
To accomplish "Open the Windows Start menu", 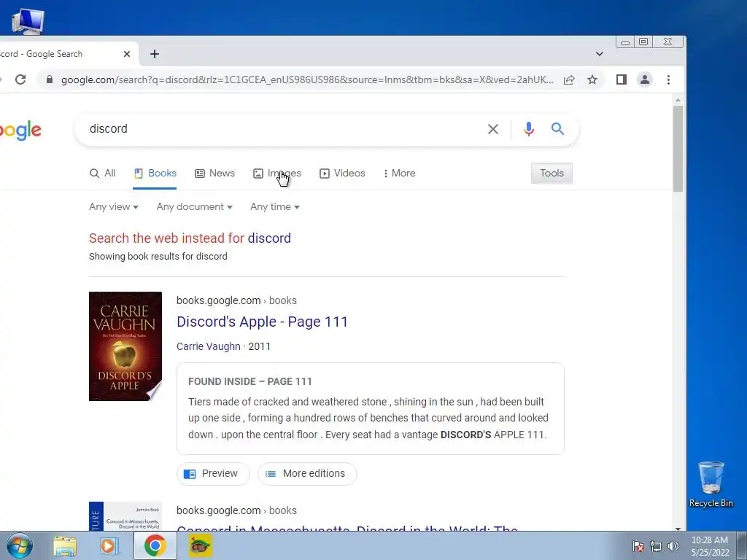I will coord(19,545).
